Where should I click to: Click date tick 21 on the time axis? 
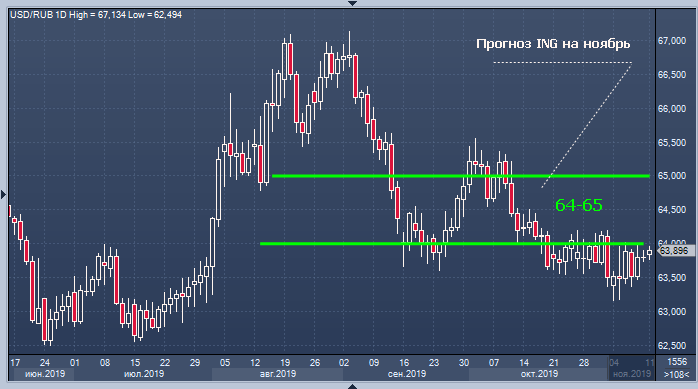coord(553,363)
